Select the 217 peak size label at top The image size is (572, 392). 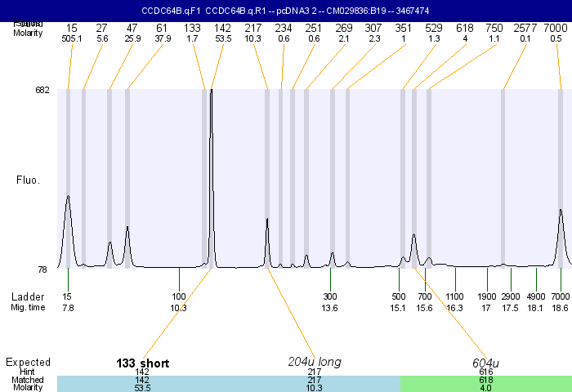[253, 29]
